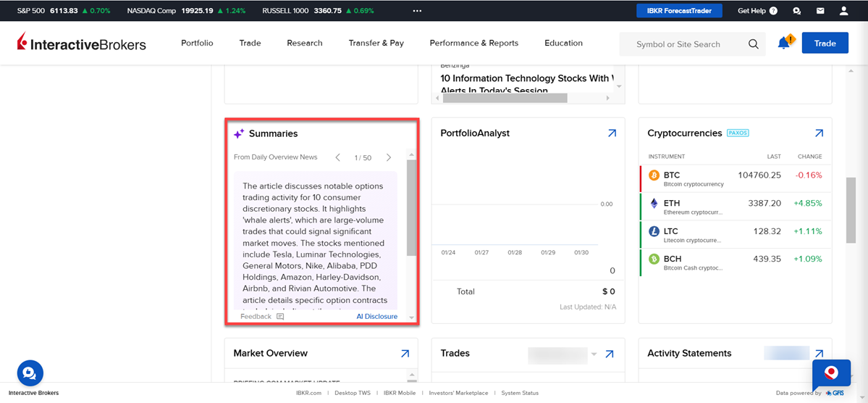
Task: Click the Litecoin LTC coin icon
Action: coord(654,231)
